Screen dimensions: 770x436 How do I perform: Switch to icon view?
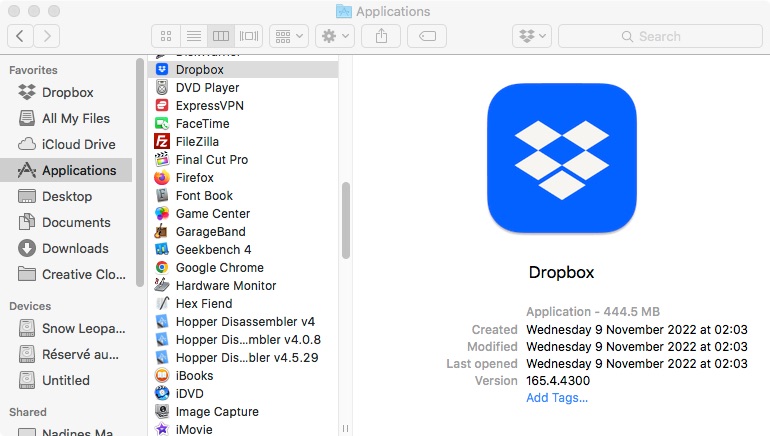(x=166, y=36)
